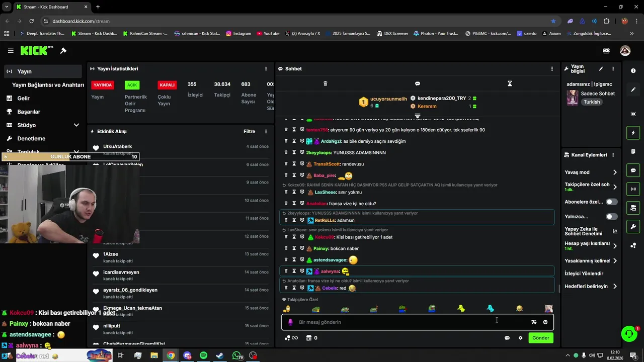Screen dimensions: 644x362
Task: Open chat settings gear below message box
Action: [520, 338]
